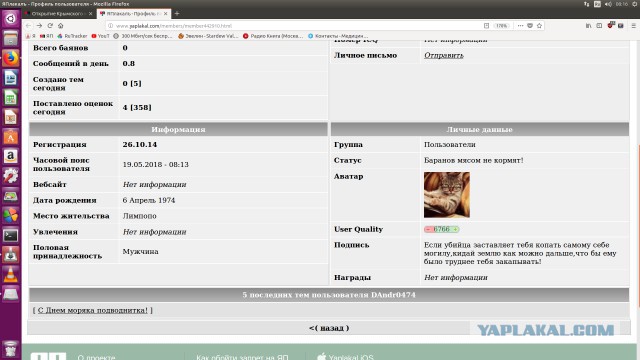640x360 pixels.
Task: Click the URL address field
Action: 294,26
